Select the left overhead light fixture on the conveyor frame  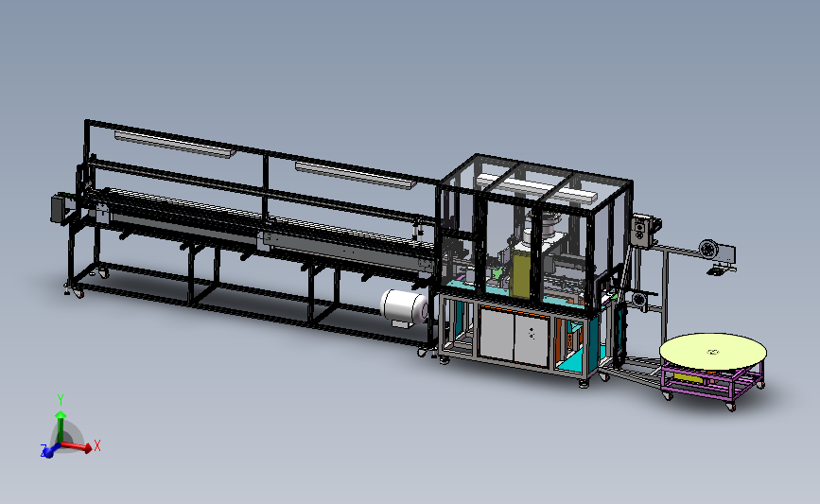tap(175, 144)
